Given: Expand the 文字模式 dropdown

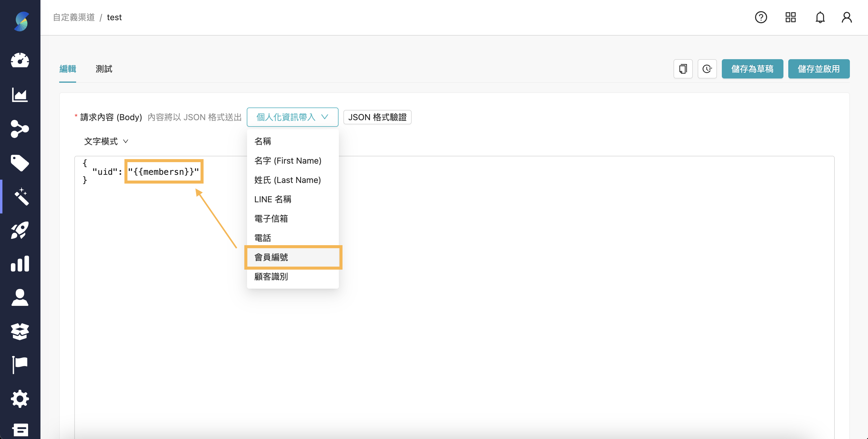Looking at the screenshot, I should tap(106, 141).
